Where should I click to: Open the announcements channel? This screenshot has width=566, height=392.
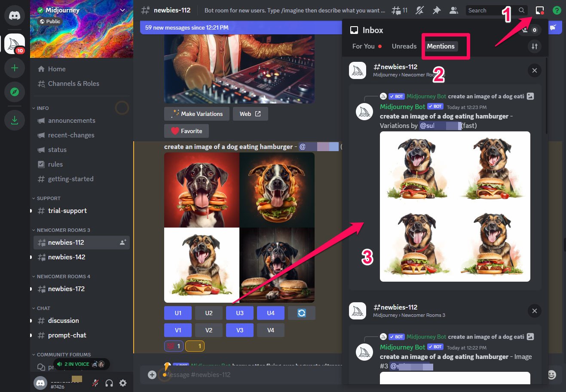click(82, 121)
